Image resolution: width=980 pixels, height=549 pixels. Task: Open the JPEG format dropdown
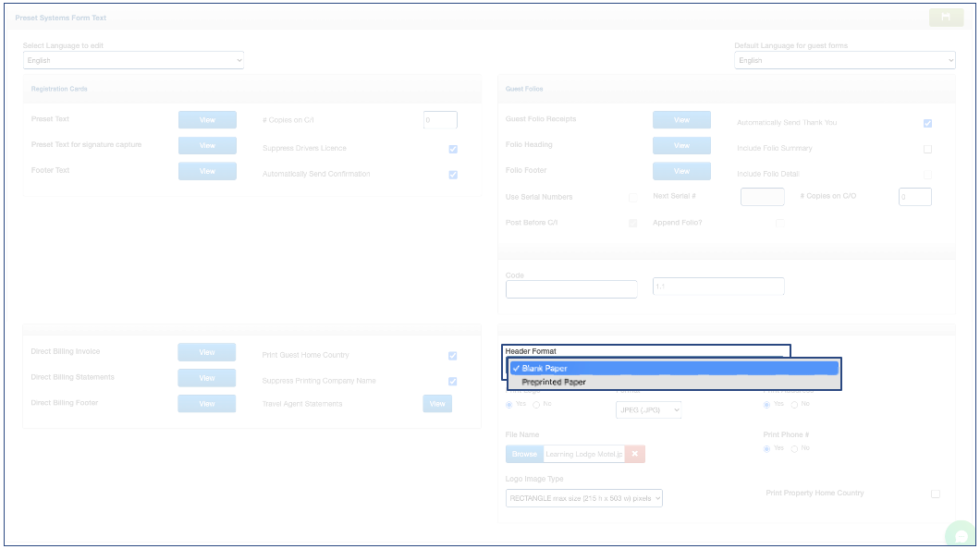[x=648, y=409]
